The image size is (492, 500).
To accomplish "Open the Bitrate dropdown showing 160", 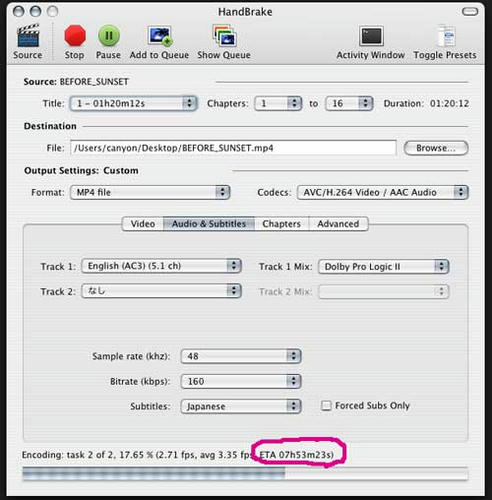I will pos(241,381).
